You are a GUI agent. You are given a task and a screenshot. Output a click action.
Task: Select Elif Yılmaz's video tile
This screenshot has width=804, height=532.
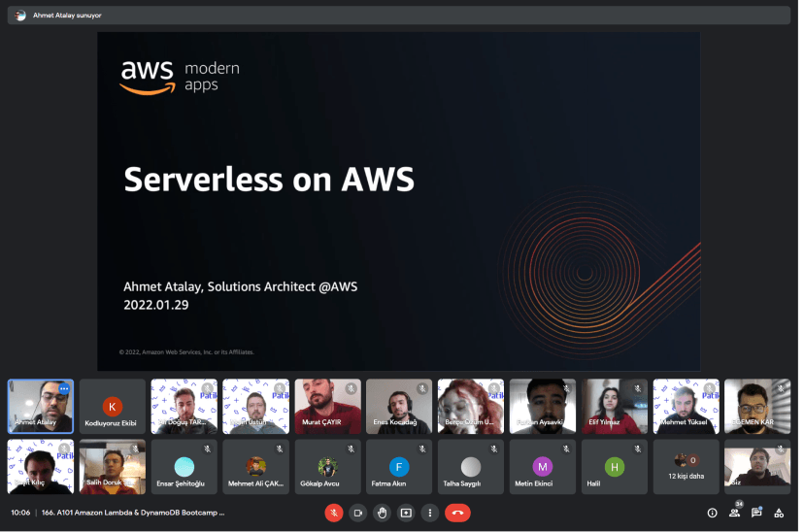[614, 406]
